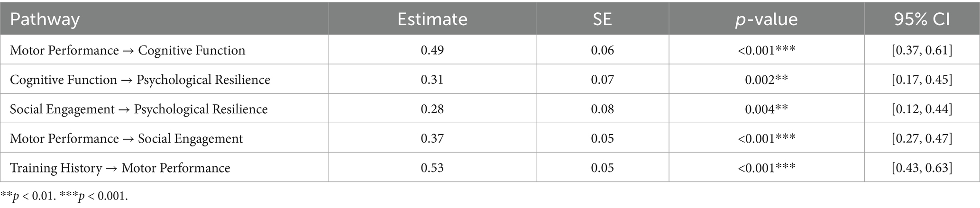This screenshot has height=208, width=980.
Task: Select the Cognitive Function → Psychological Resilience cell
Action: (x=140, y=80)
